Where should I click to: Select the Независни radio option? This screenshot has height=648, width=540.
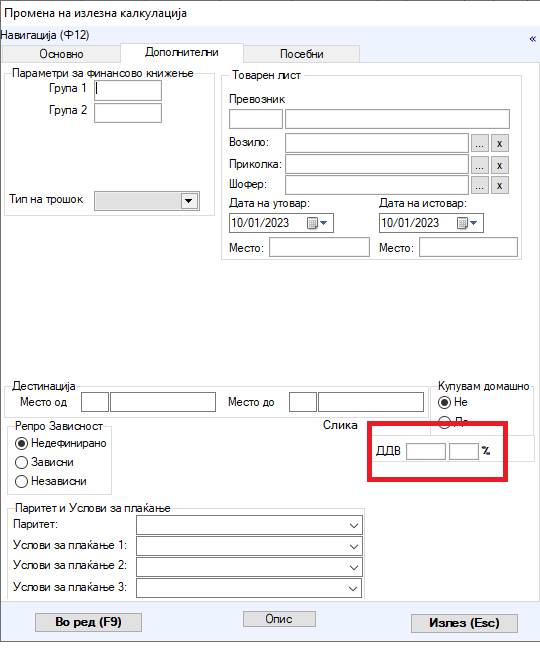pos(50,481)
